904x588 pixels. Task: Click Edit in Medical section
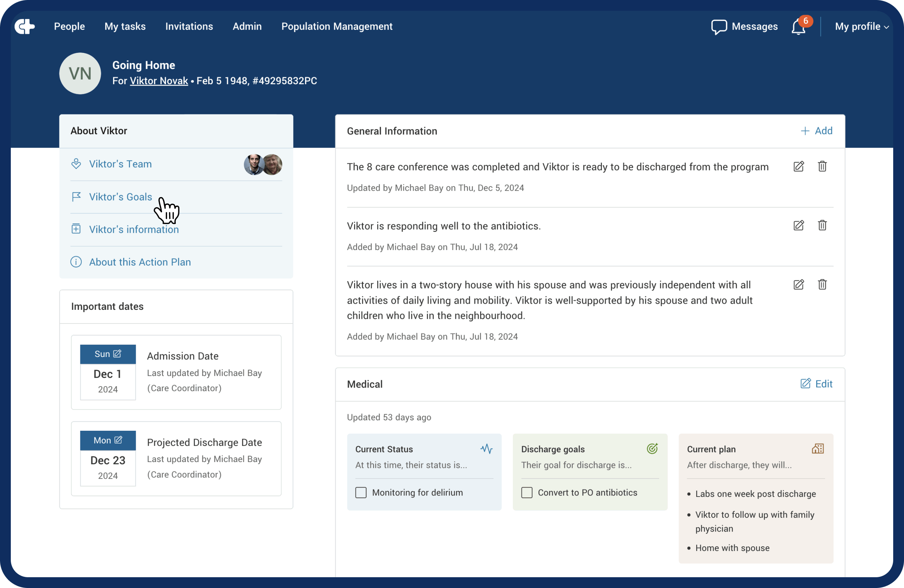(x=816, y=384)
